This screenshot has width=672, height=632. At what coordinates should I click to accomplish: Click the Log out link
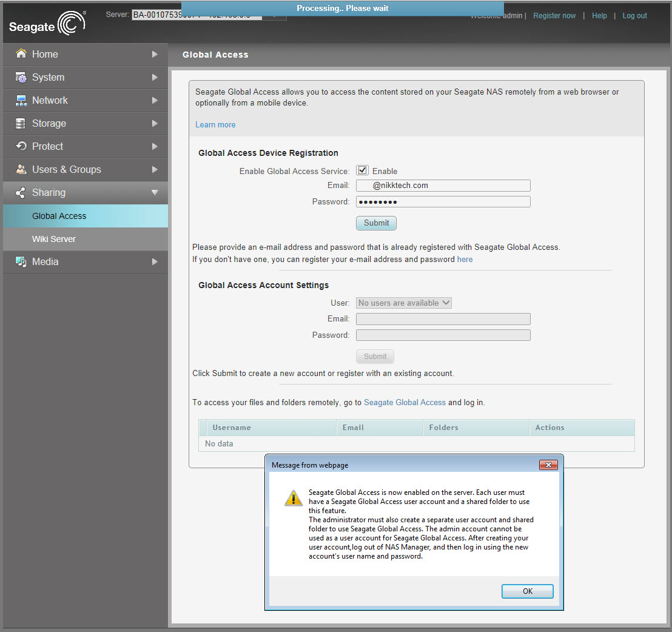(635, 15)
